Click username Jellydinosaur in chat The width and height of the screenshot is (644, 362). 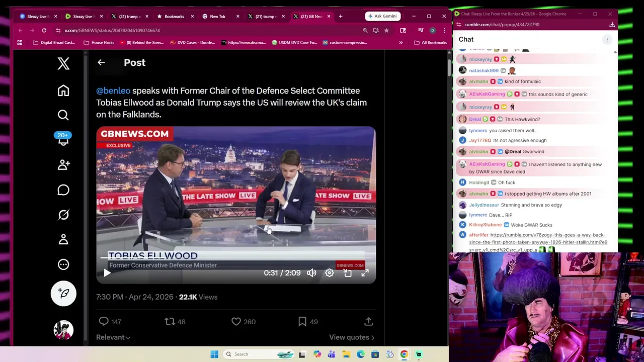pos(484,205)
